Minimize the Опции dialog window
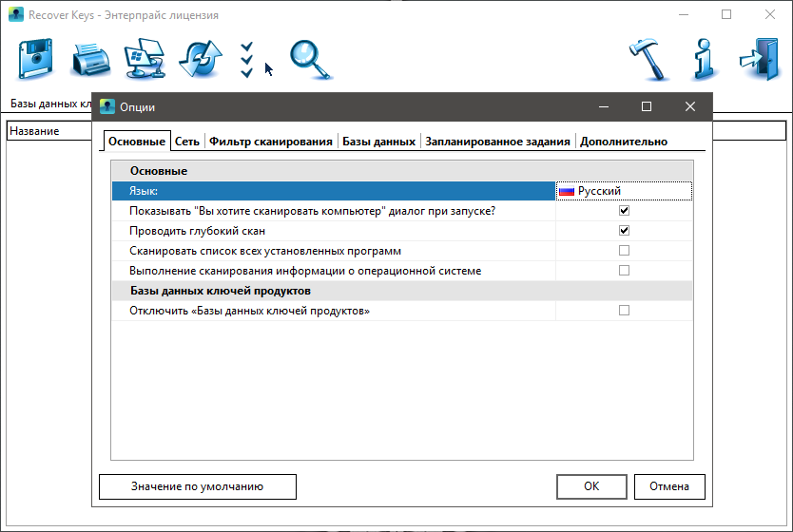This screenshot has height=532, width=793. tap(604, 106)
